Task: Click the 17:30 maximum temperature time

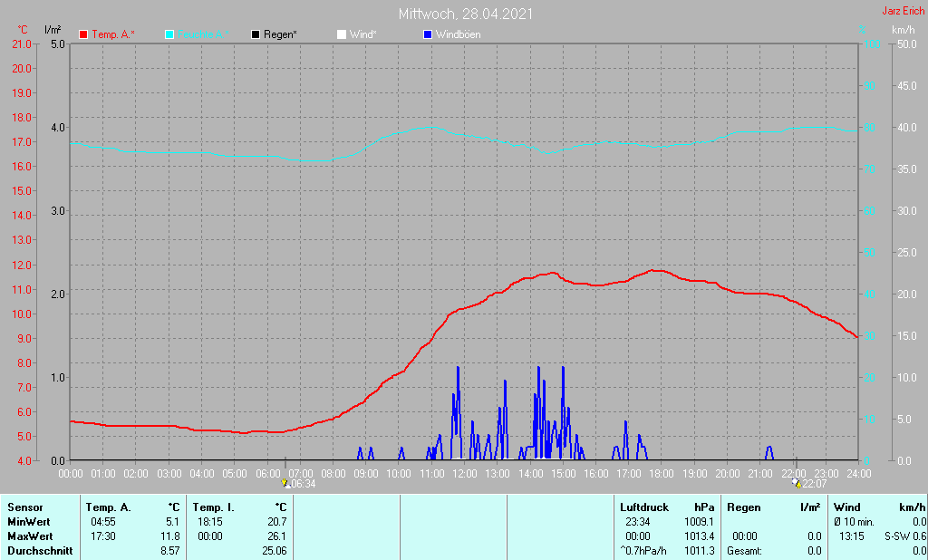Action: (103, 536)
